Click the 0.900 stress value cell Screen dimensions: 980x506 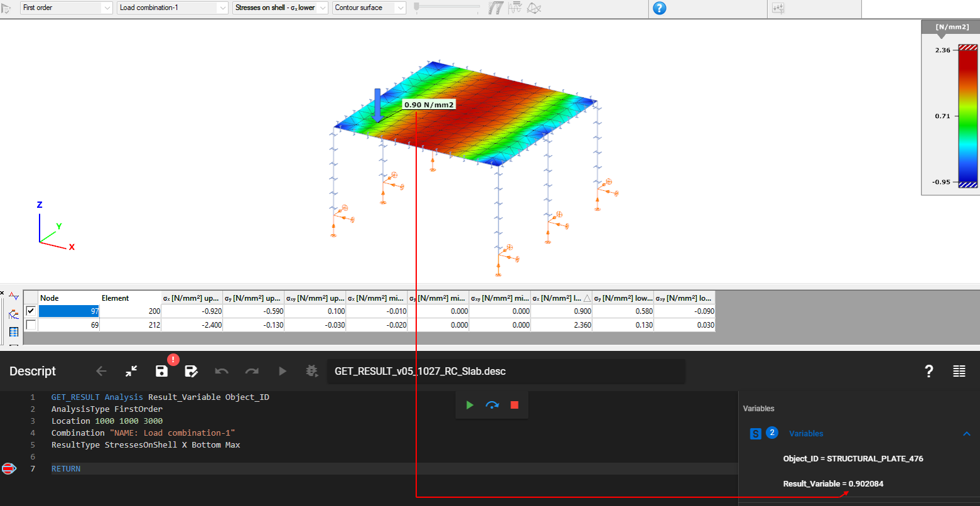pos(561,311)
